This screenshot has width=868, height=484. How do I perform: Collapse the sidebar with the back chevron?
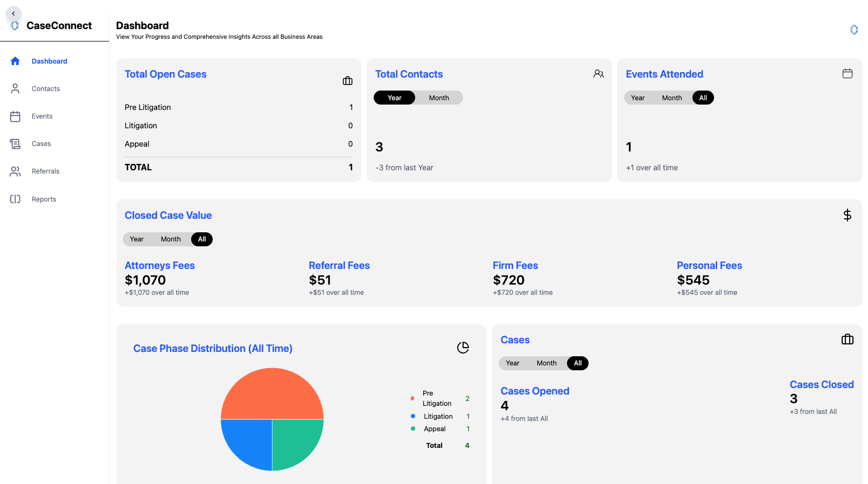pos(13,13)
